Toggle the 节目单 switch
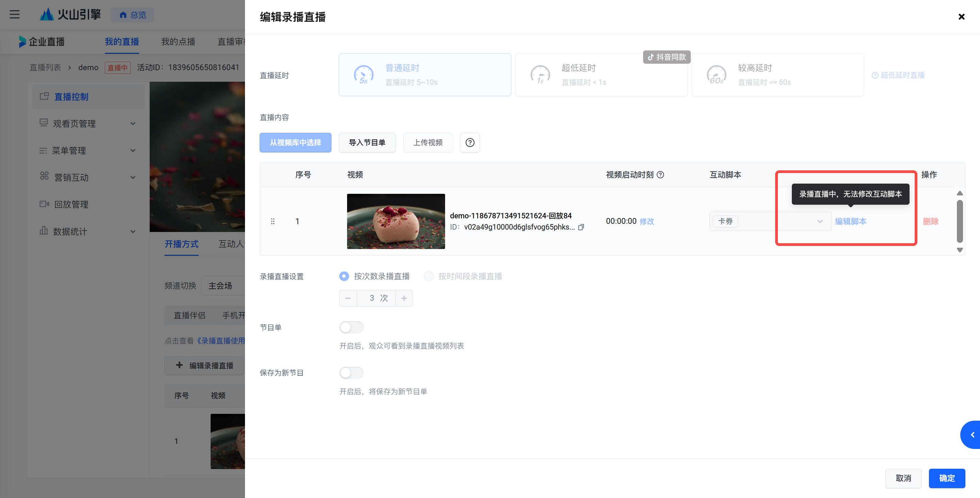 coord(351,327)
